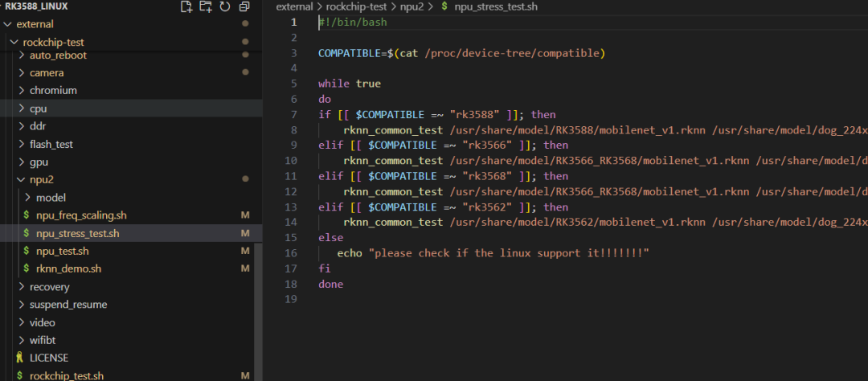This screenshot has width=868, height=381.
Task: Click the M status badge of rockchip_test.sh
Action: tap(245, 376)
